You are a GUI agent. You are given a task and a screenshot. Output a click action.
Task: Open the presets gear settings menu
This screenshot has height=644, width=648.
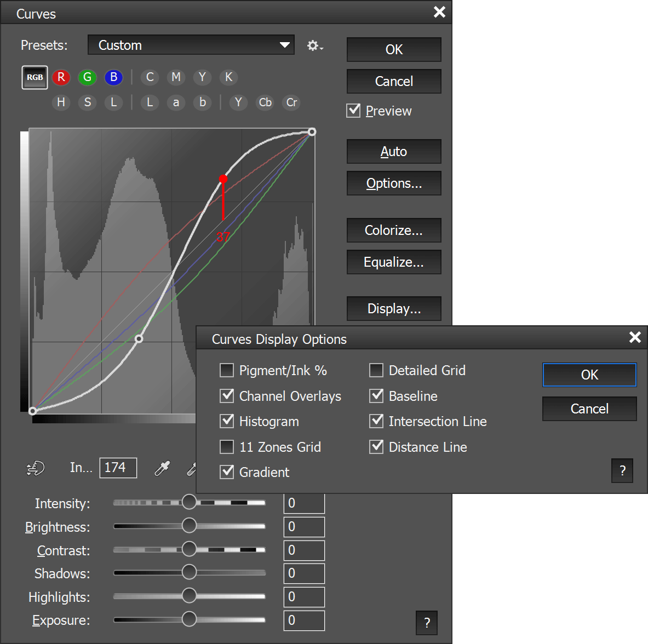tap(314, 45)
